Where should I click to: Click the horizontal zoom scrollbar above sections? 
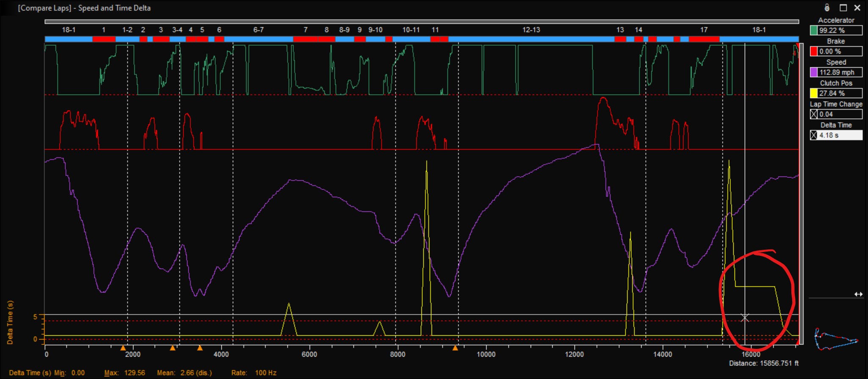point(421,21)
